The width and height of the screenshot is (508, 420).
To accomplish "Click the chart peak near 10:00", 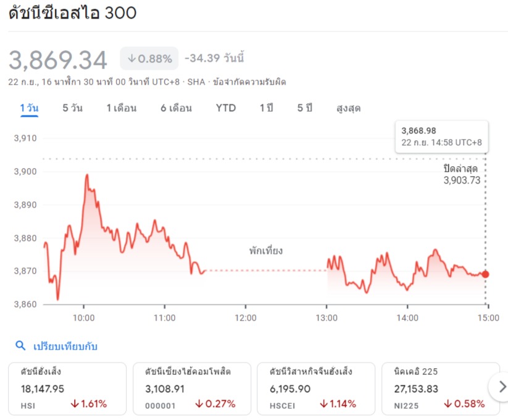I will pos(86,175).
